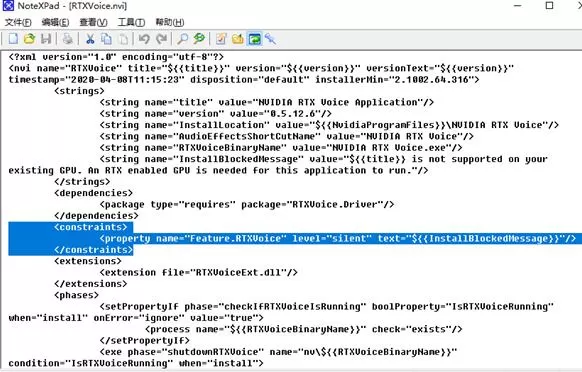Click the notepad with pencil toolbar icon

click(221, 39)
